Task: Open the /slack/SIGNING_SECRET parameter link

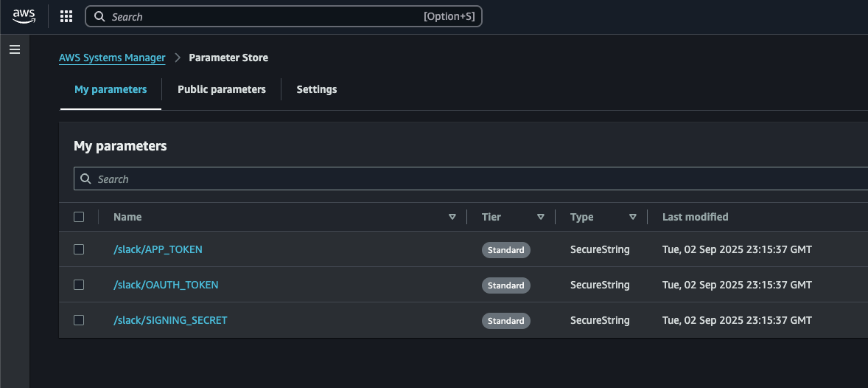Action: coord(170,320)
